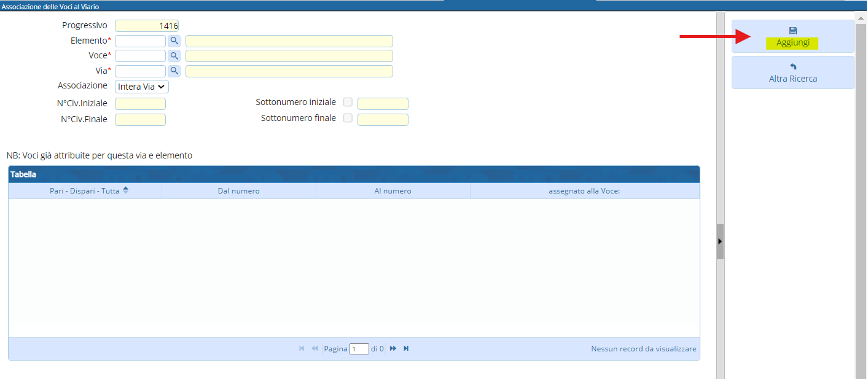Click the Elemento search magnifier icon
This screenshot has width=868, height=379.
(x=174, y=41)
